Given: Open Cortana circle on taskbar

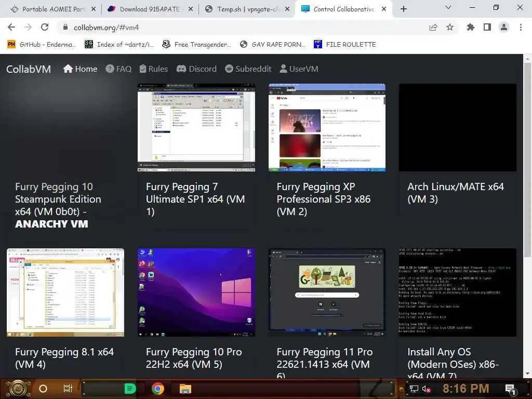Looking at the screenshot, I should pos(43,389).
